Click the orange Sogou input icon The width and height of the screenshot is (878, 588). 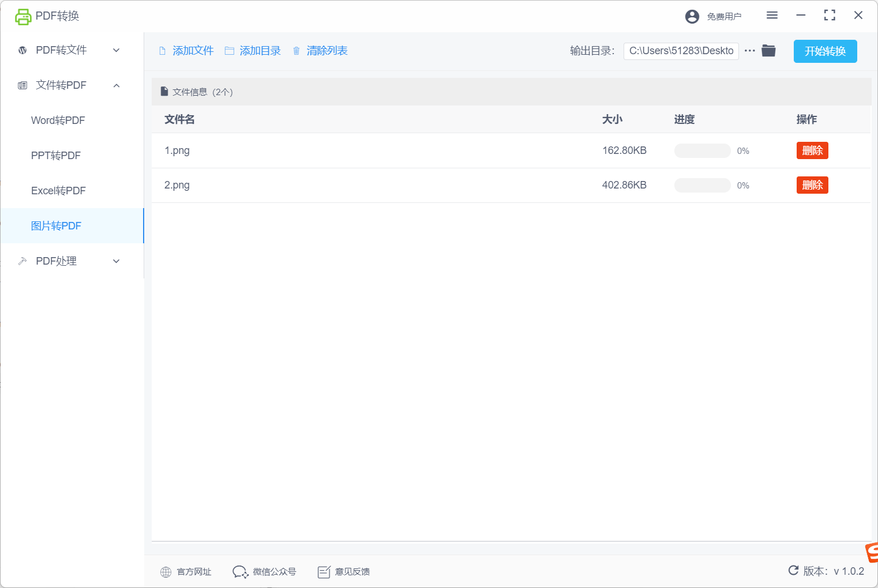click(x=872, y=552)
